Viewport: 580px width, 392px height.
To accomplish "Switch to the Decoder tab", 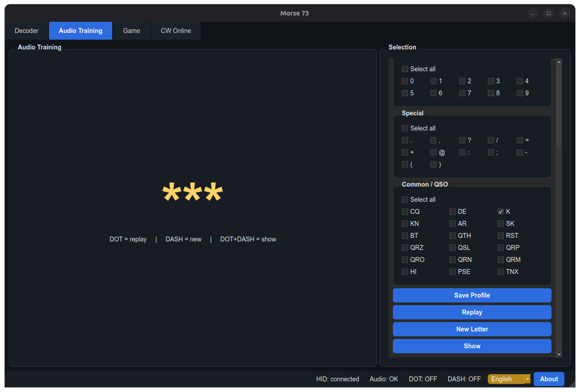I will click(27, 31).
